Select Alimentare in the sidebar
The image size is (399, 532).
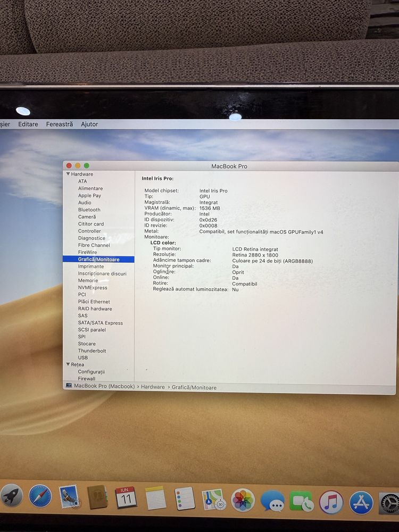[x=90, y=188]
